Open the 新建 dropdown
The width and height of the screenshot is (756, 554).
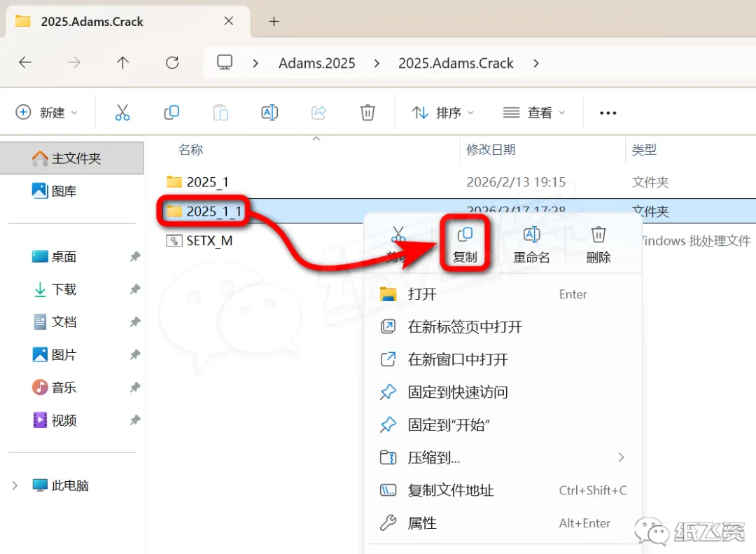pyautogui.click(x=46, y=113)
